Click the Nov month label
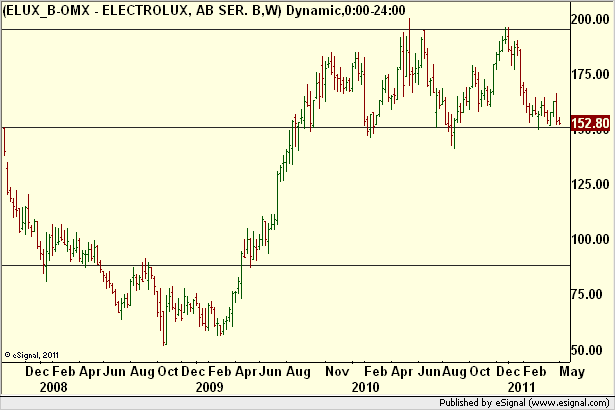Viewport: 615px width, 410px height. tap(337, 371)
